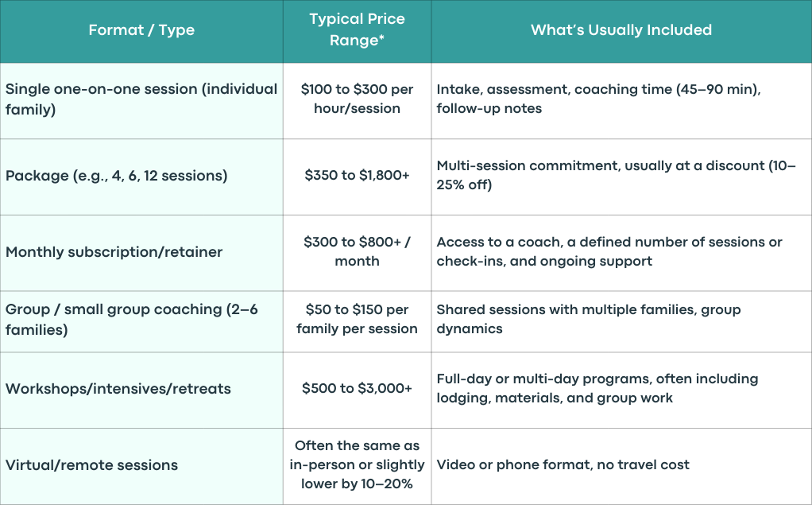Select 'Monthly subscription/retainer' row label
This screenshot has width=812, height=505.
tap(141, 253)
